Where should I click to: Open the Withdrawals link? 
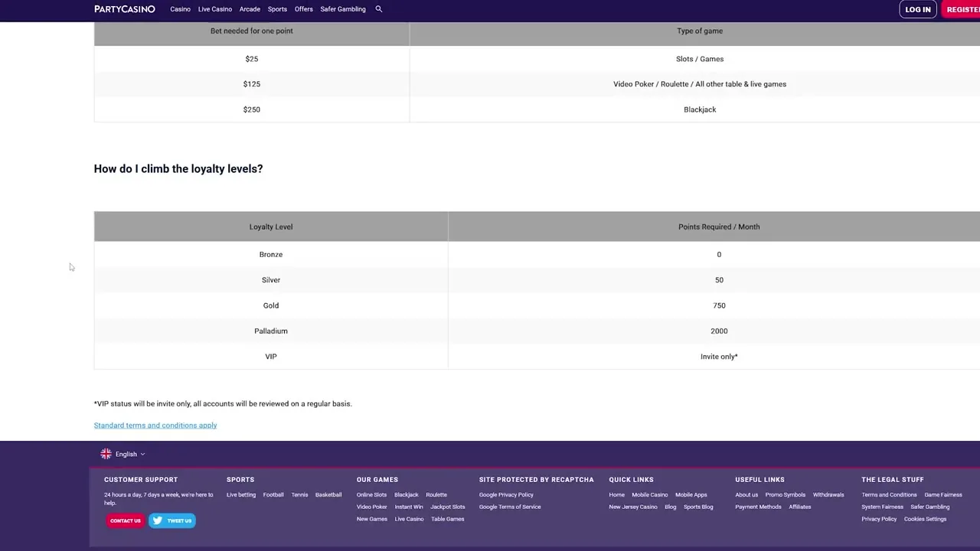828,494
